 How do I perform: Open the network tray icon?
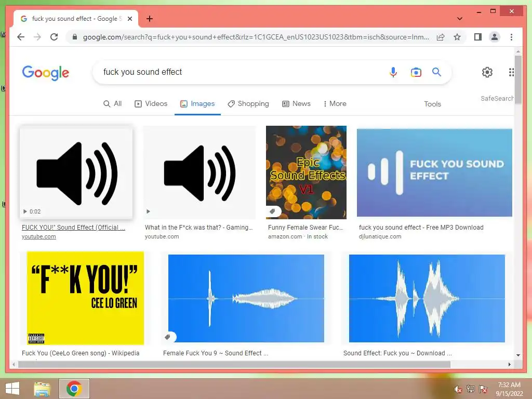(471, 389)
